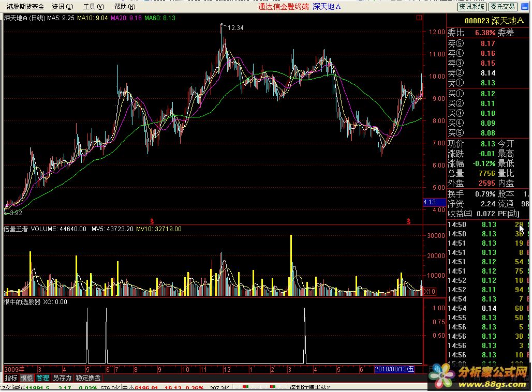Image resolution: width=532 pixels, height=392 pixels.
Task: Click the 现价 8.13 value
Action: pyautogui.click(x=487, y=144)
